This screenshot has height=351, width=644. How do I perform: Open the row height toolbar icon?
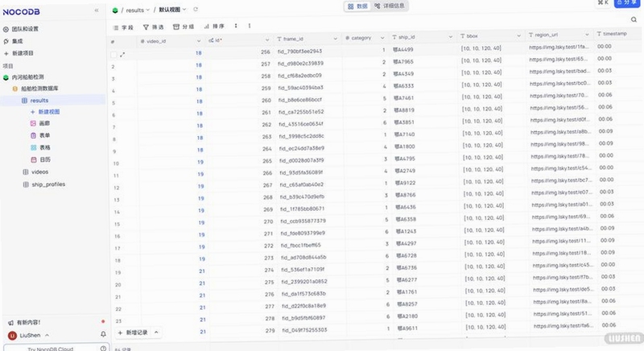click(x=236, y=26)
